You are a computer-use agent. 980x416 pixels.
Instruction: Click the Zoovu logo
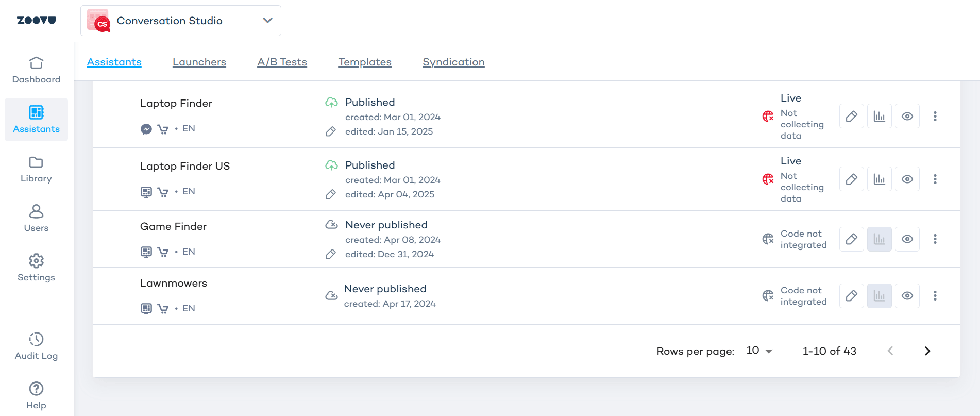(x=36, y=21)
